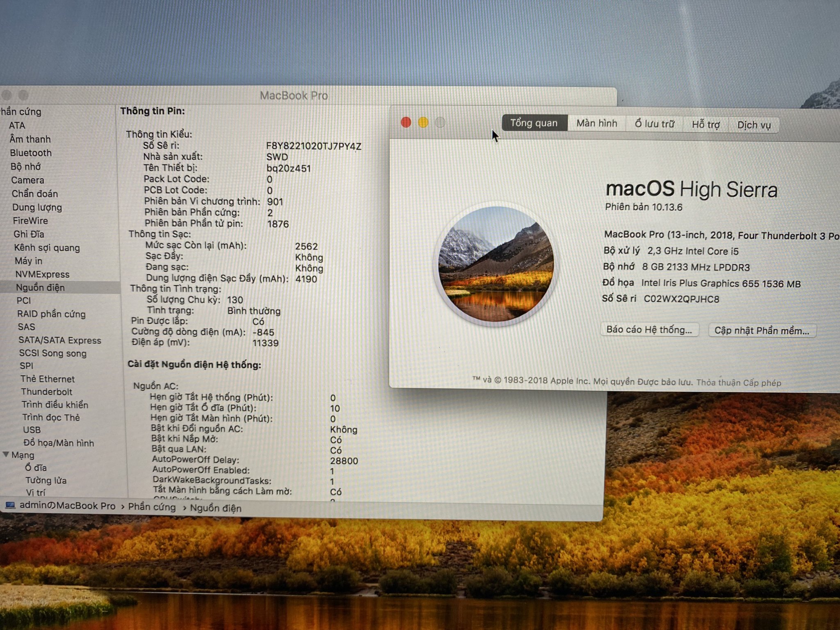Click the Mạng category label
The image size is (840, 630).
(x=23, y=455)
